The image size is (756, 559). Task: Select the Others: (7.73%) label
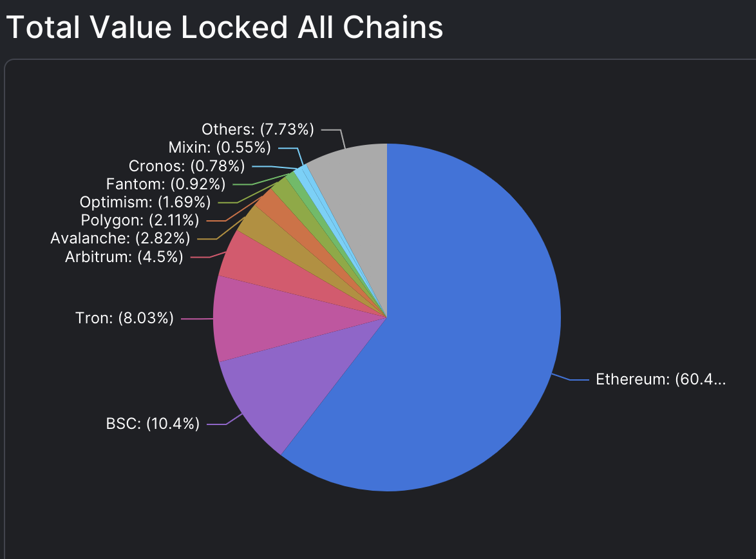click(x=258, y=129)
